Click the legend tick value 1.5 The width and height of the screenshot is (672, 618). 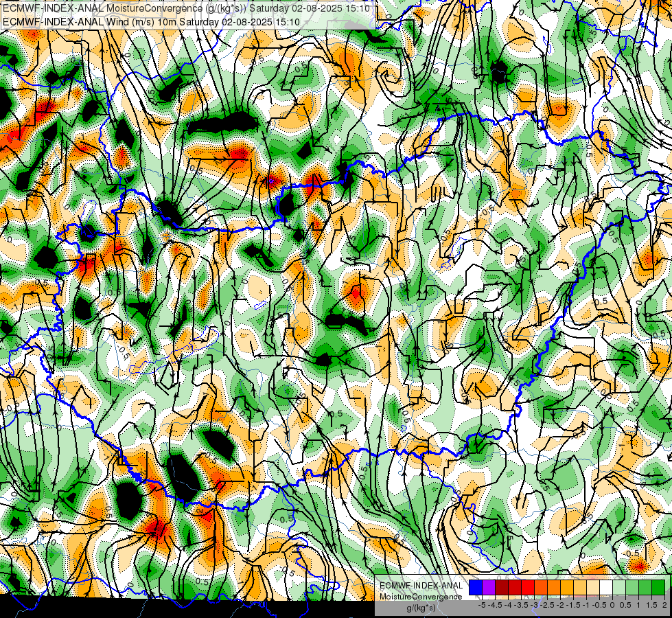[652, 605]
